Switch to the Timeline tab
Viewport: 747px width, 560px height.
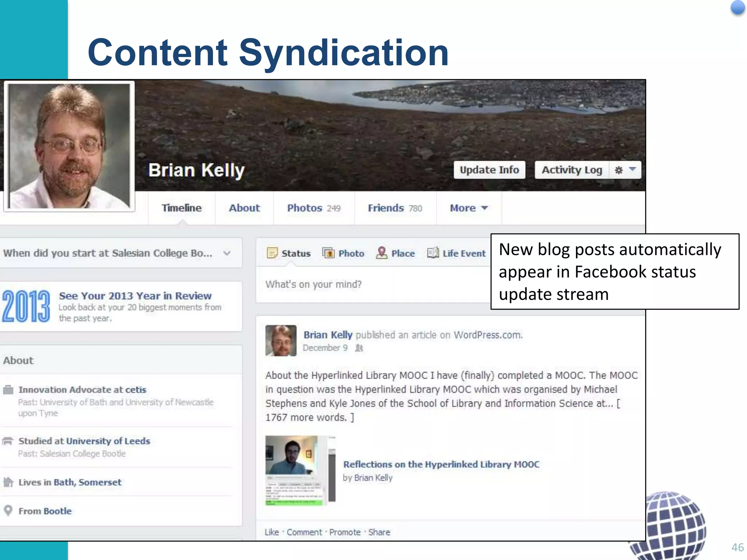click(x=182, y=208)
